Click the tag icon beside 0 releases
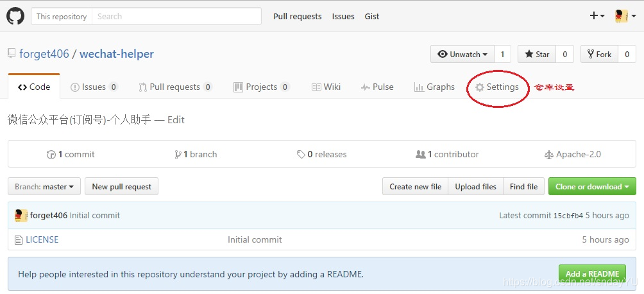Screen dimensions: 644x294 click(x=301, y=155)
